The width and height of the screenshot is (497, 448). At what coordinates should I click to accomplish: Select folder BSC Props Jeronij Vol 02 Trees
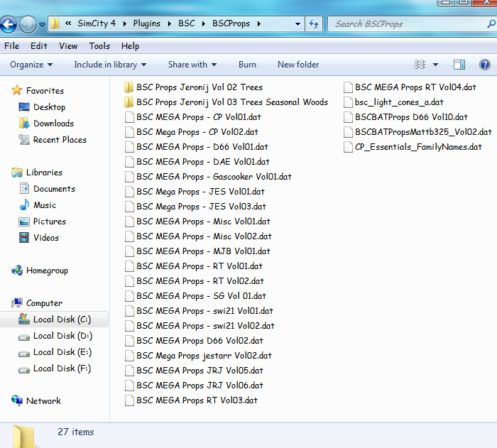coord(200,87)
